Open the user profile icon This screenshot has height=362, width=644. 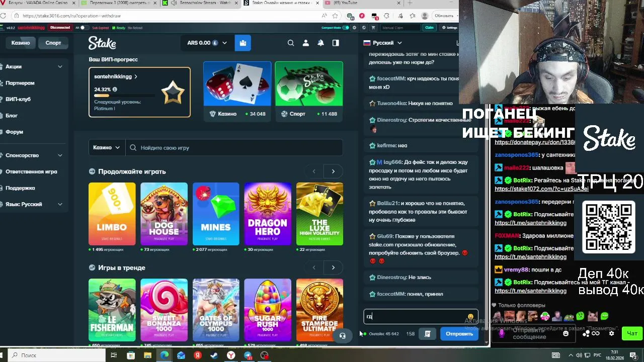click(x=305, y=43)
